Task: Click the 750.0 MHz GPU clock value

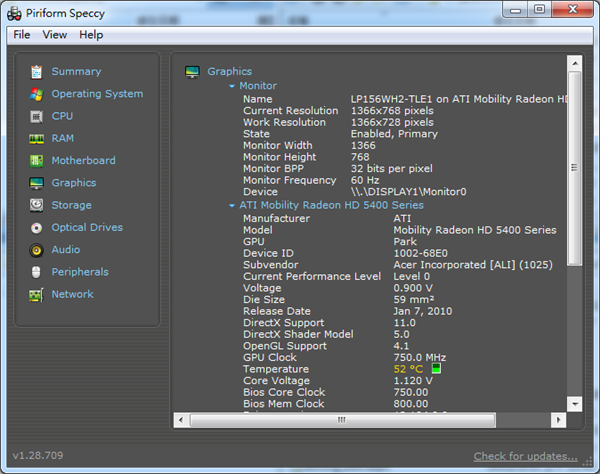Action: [x=420, y=357]
